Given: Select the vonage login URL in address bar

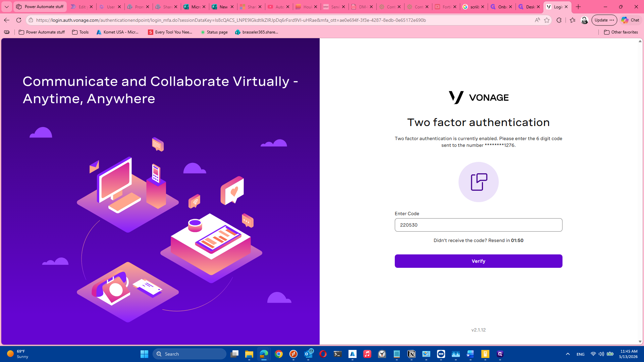Looking at the screenshot, I should (231, 20).
